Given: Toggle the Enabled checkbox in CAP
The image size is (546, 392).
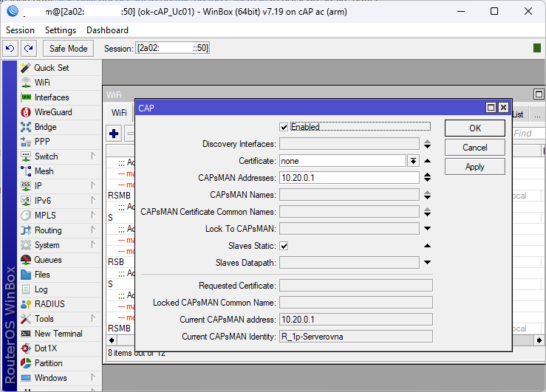Looking at the screenshot, I should [x=284, y=127].
